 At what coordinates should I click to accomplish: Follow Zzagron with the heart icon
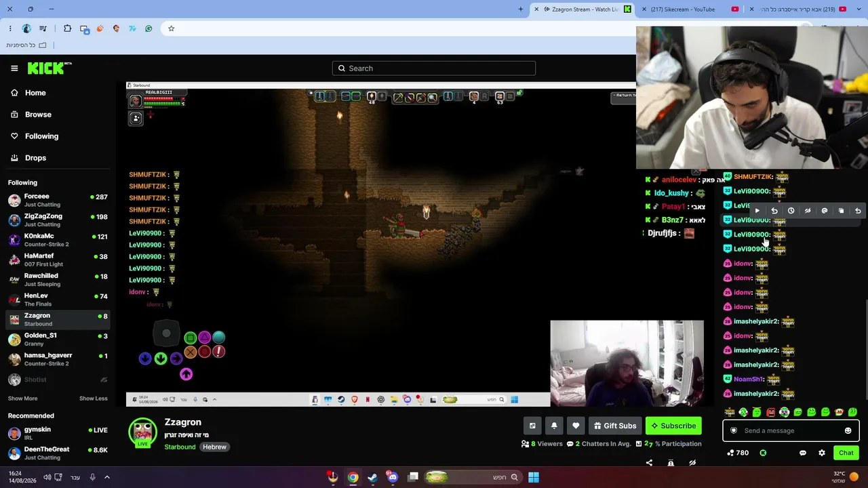576,426
